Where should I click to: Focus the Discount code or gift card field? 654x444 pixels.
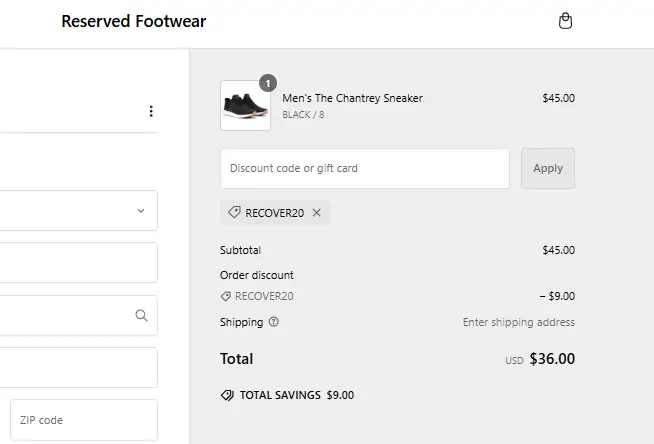[x=365, y=168]
